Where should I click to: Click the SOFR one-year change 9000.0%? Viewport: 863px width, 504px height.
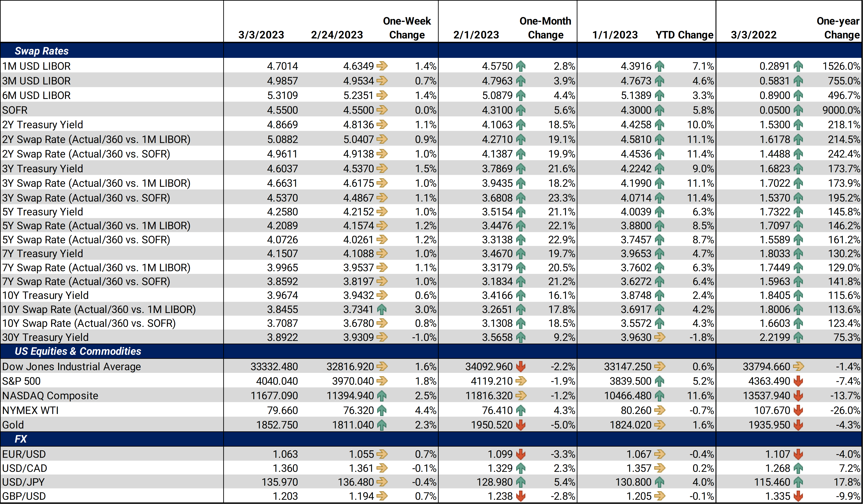tap(841, 110)
